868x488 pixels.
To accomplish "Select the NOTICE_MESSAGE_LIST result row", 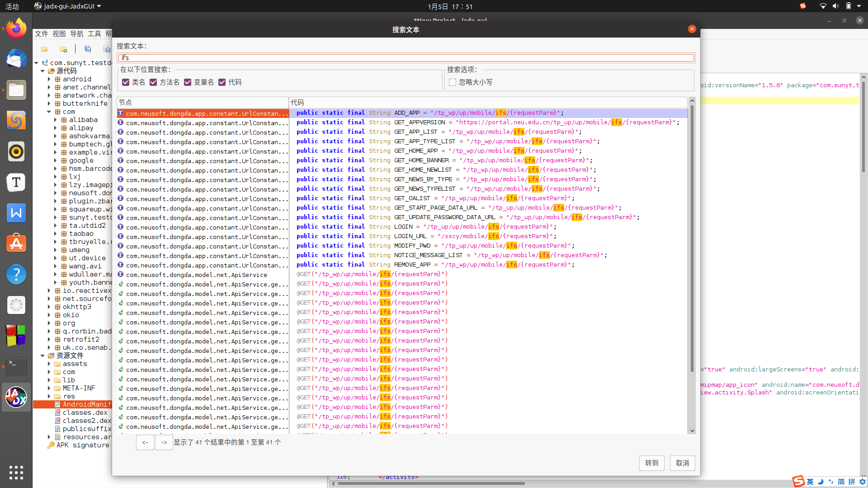I will [x=402, y=255].
